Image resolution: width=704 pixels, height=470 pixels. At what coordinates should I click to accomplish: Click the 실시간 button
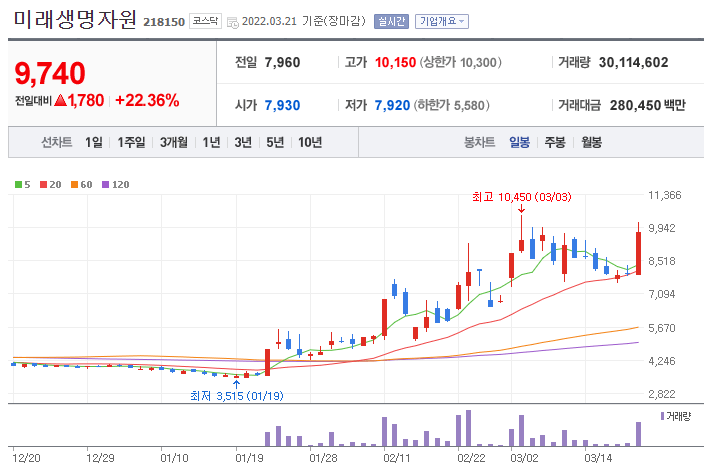click(391, 21)
